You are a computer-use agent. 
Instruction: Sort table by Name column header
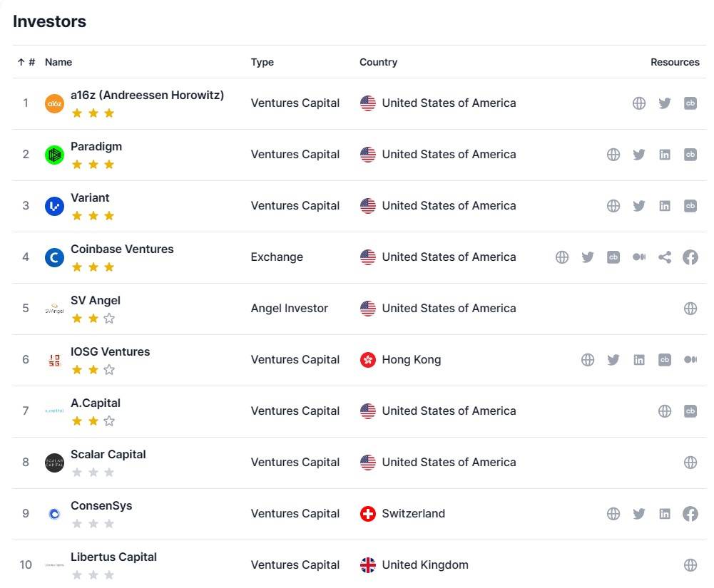click(x=58, y=62)
